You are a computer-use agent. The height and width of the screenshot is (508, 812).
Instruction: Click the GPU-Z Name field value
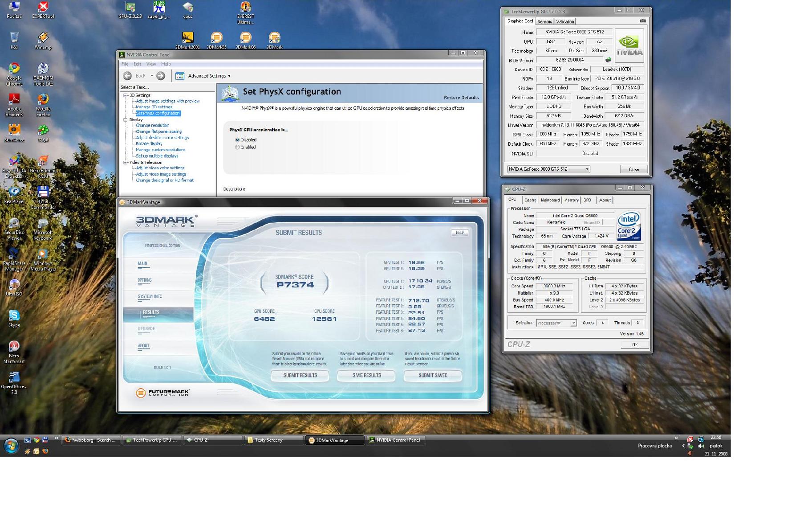[574, 32]
